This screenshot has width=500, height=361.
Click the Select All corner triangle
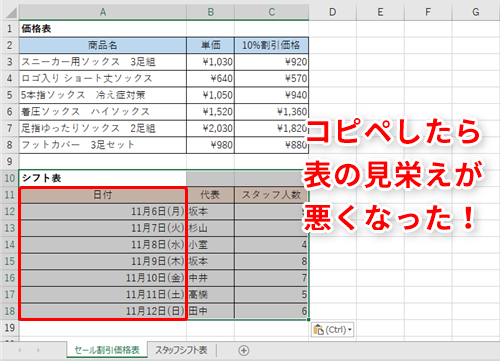point(10,12)
